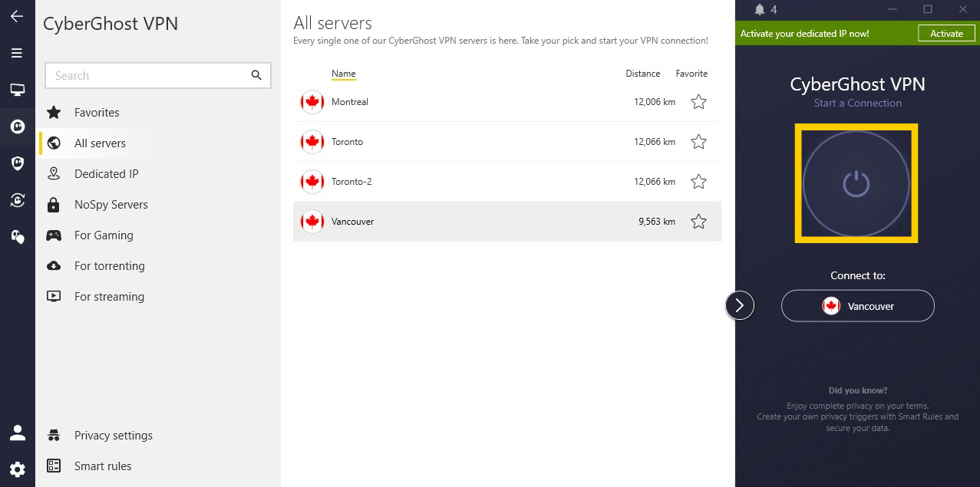
Task: Sort servers by Favorite column
Action: tap(691, 74)
